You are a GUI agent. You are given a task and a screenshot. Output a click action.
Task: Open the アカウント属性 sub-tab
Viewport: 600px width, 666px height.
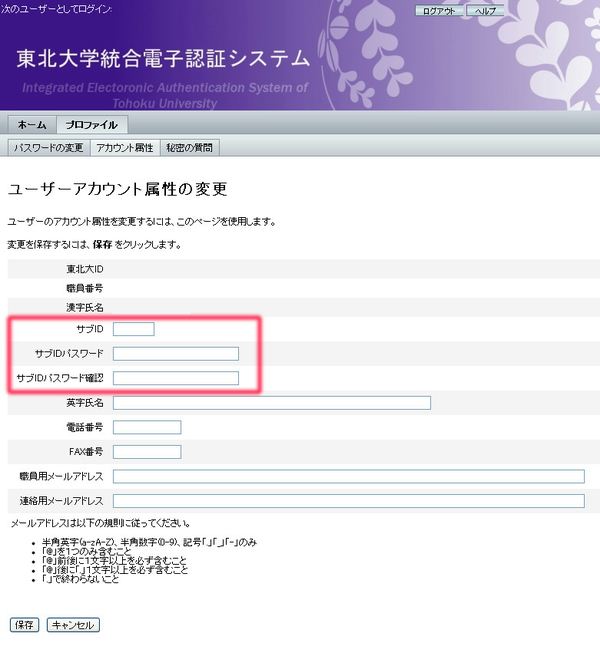tap(125, 148)
